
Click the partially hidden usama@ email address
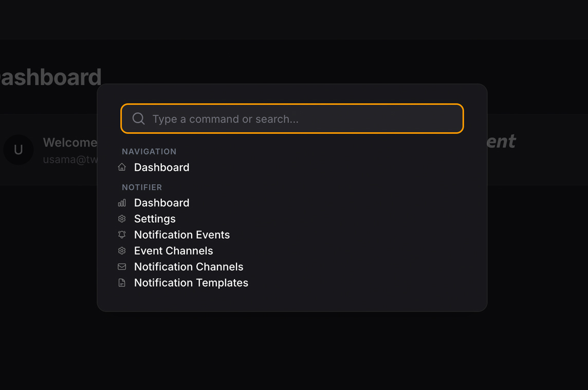(x=70, y=159)
